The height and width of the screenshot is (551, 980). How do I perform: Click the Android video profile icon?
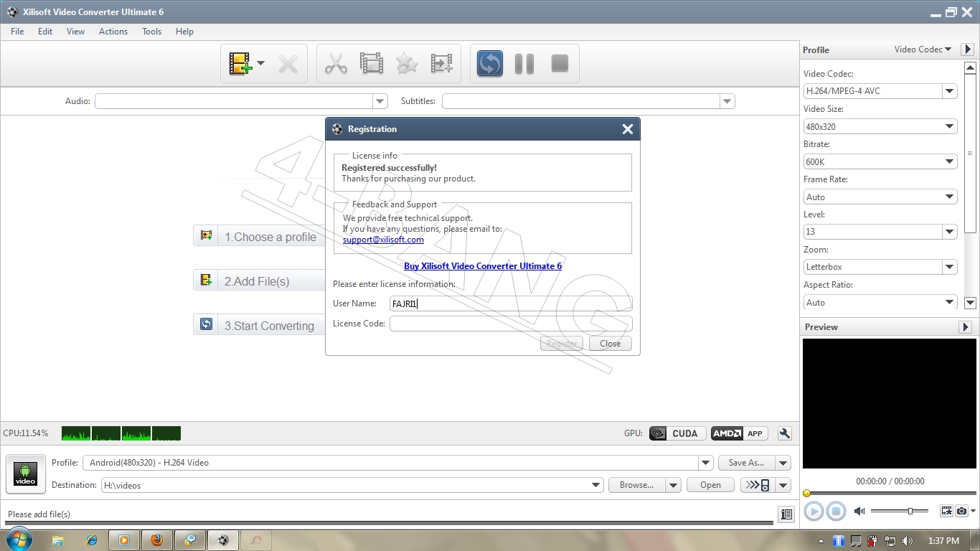click(x=26, y=474)
